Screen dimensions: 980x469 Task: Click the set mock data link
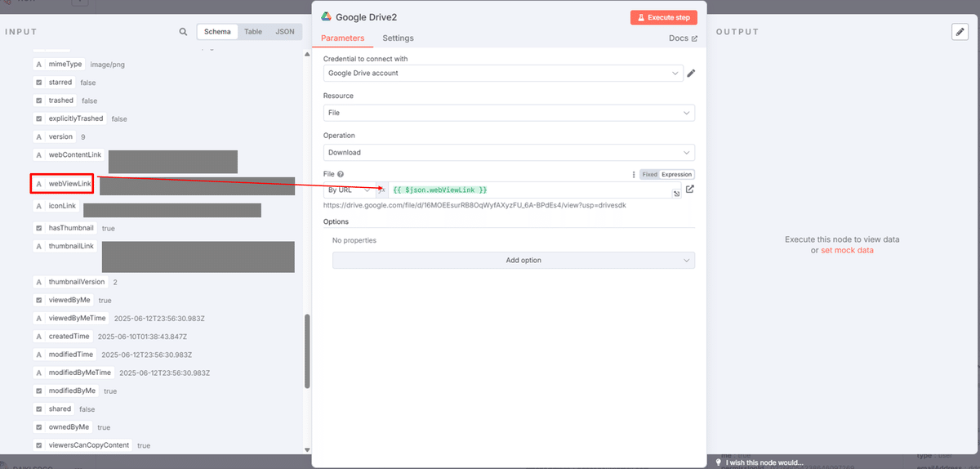[847, 251]
